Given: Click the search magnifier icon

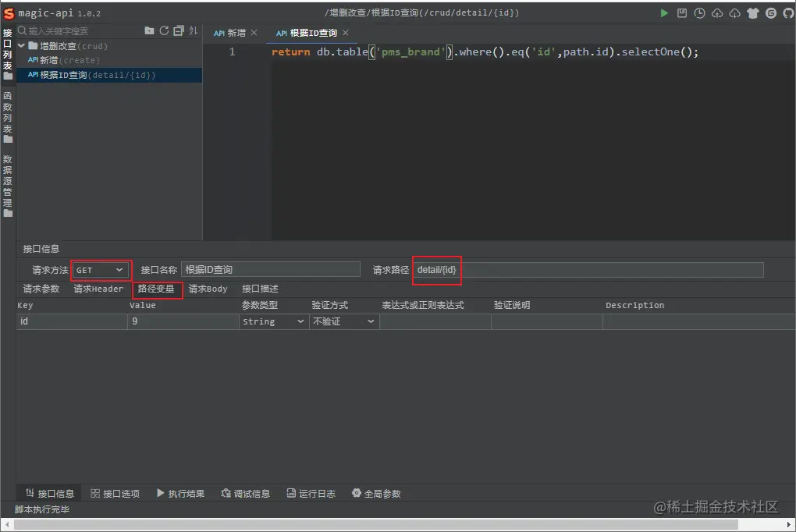Looking at the screenshot, I should coord(22,31).
